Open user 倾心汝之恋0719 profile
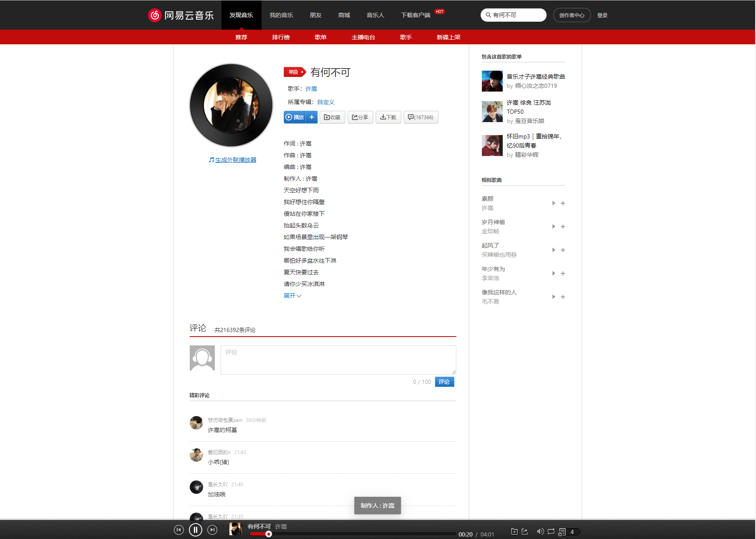The width and height of the screenshot is (756, 539). 536,86
